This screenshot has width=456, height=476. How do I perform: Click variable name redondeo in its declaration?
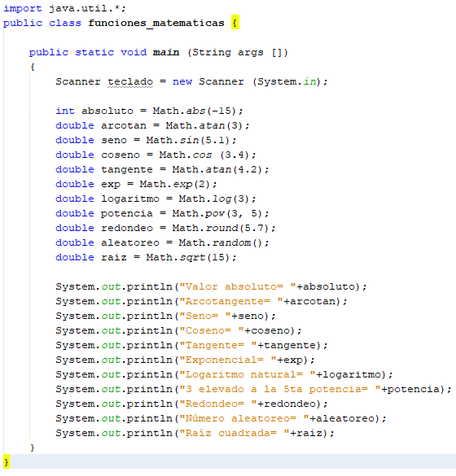click(x=127, y=228)
